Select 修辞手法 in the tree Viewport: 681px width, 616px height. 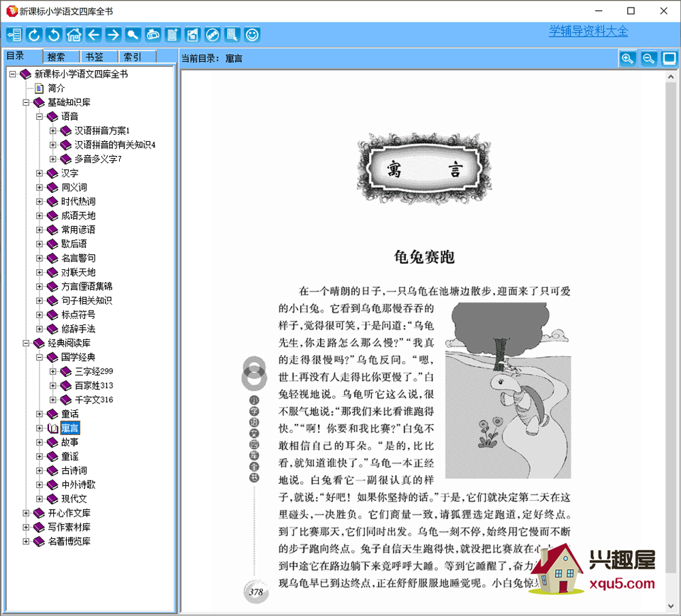[78, 328]
